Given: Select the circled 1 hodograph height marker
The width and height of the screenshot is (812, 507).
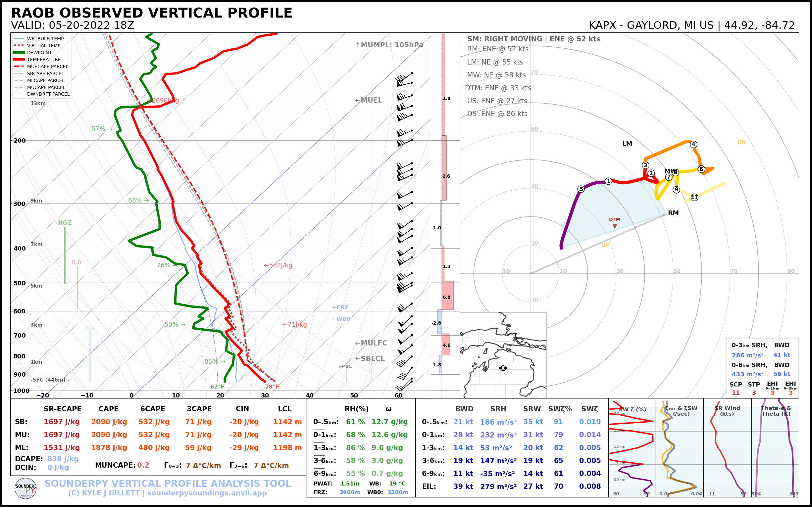Looking at the screenshot, I should (608, 181).
